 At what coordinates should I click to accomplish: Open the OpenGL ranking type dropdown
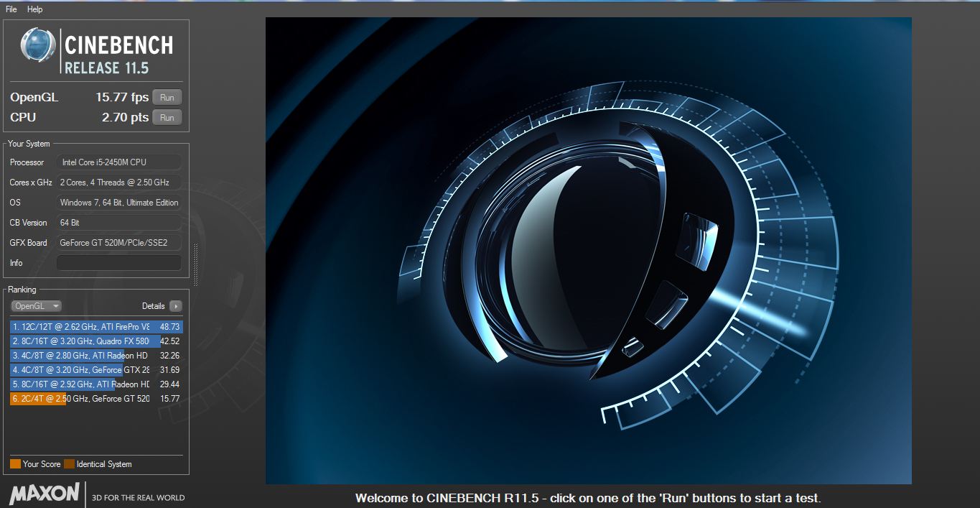tap(37, 306)
